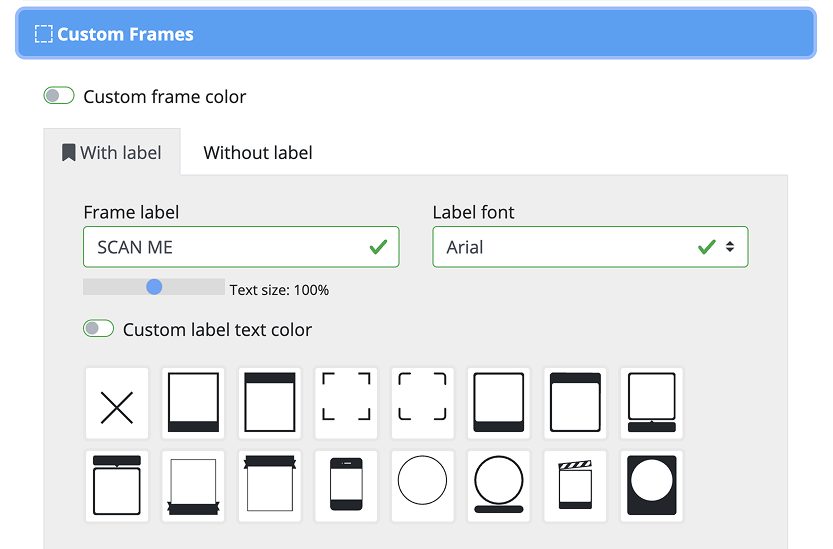
Task: Choose the frame with bottom speech-bubble label
Action: coord(651,404)
